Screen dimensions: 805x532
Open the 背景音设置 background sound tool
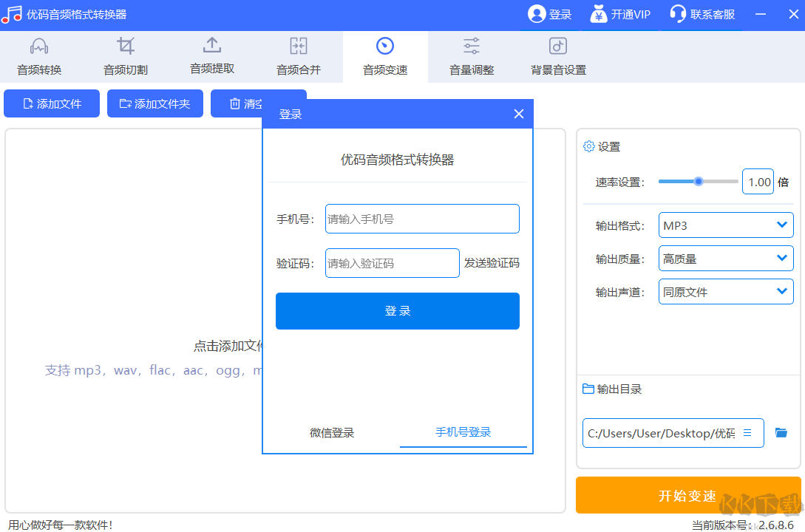tap(557, 57)
